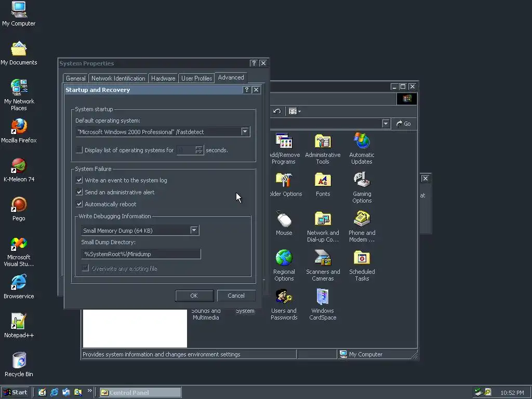The width and height of the screenshot is (532, 399).
Task: Open Scanners and Cameras icon
Action: click(323, 265)
